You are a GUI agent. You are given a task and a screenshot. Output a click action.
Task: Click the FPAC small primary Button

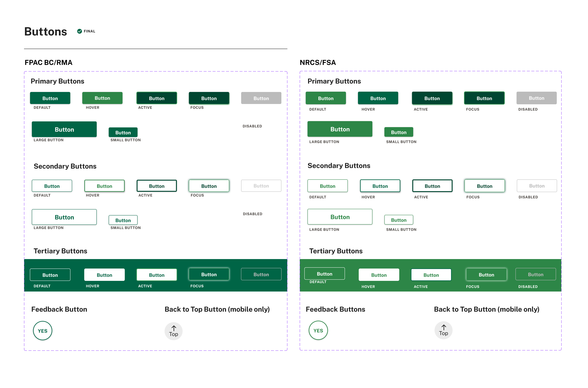123,132
